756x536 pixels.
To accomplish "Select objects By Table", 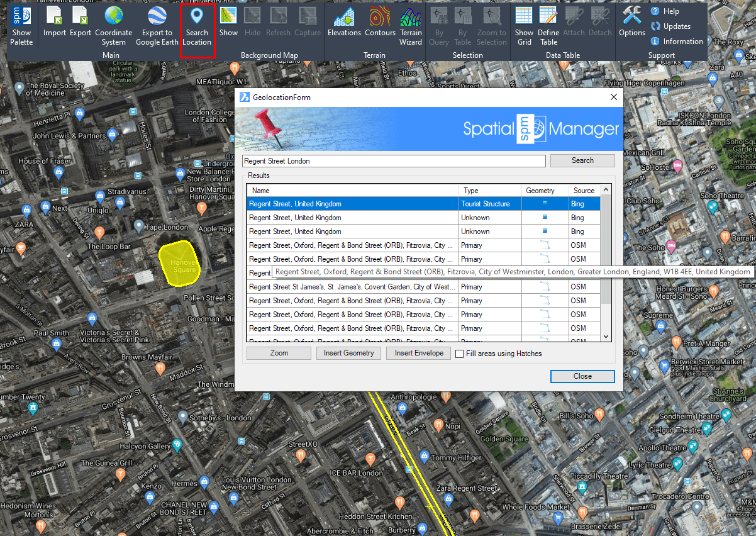I will (463, 26).
